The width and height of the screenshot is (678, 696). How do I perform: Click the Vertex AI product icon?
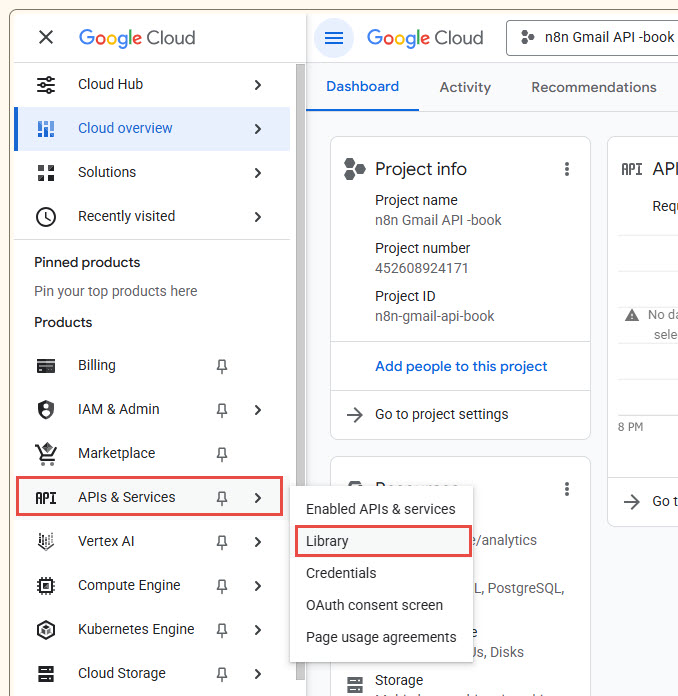point(46,542)
